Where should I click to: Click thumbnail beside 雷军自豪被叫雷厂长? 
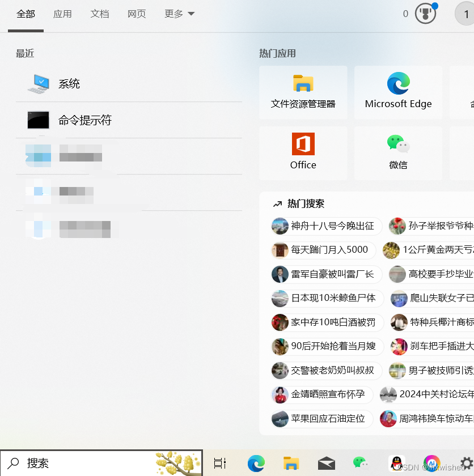coord(280,274)
